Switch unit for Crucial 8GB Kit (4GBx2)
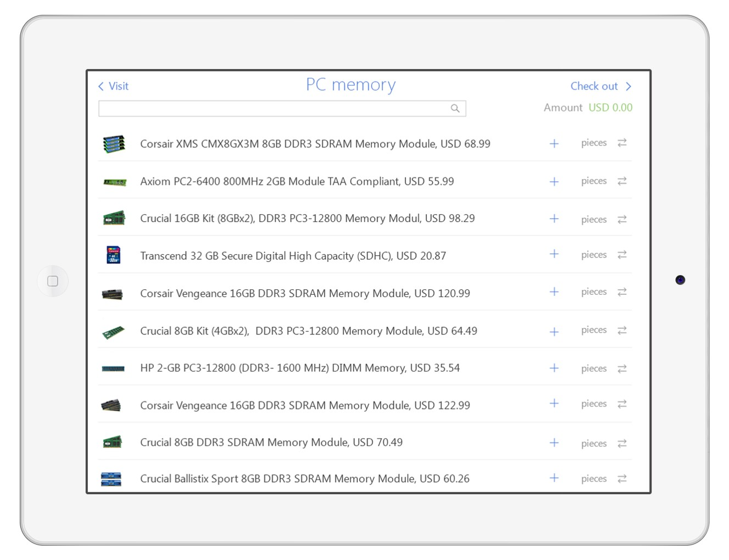Viewport: 729px width, 560px height. pyautogui.click(x=622, y=330)
